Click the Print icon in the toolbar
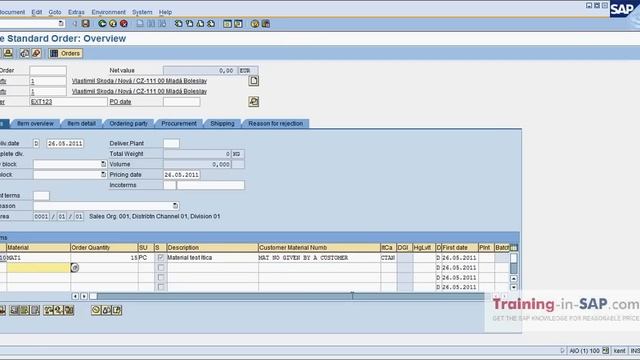This screenshot has height=360, width=640. tap(140, 24)
